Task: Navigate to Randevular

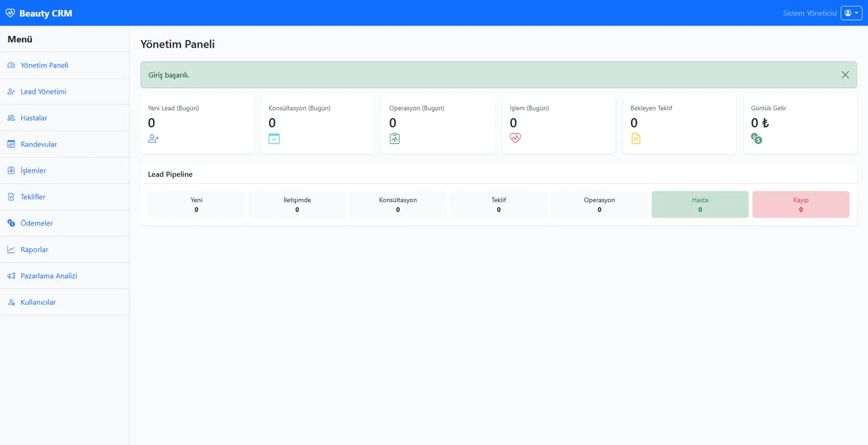Action: (x=65, y=144)
